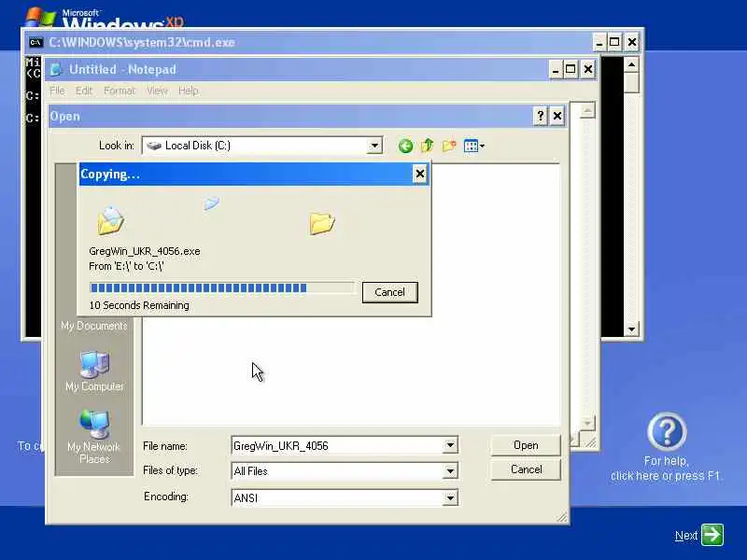Close the Copying progress dialog
Image resolution: width=747 pixels, height=560 pixels.
(419, 175)
